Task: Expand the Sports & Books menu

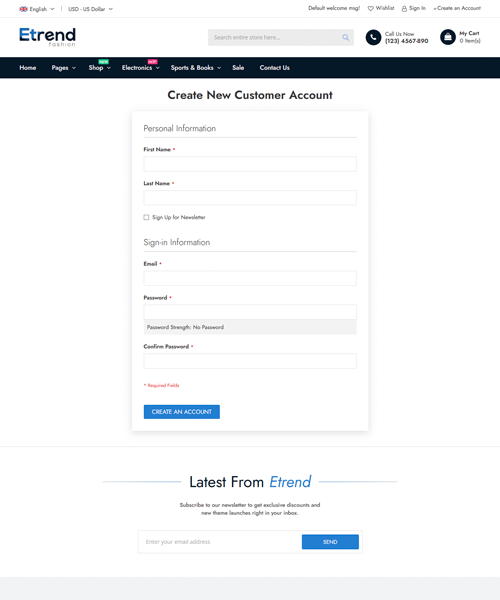Action: [195, 68]
